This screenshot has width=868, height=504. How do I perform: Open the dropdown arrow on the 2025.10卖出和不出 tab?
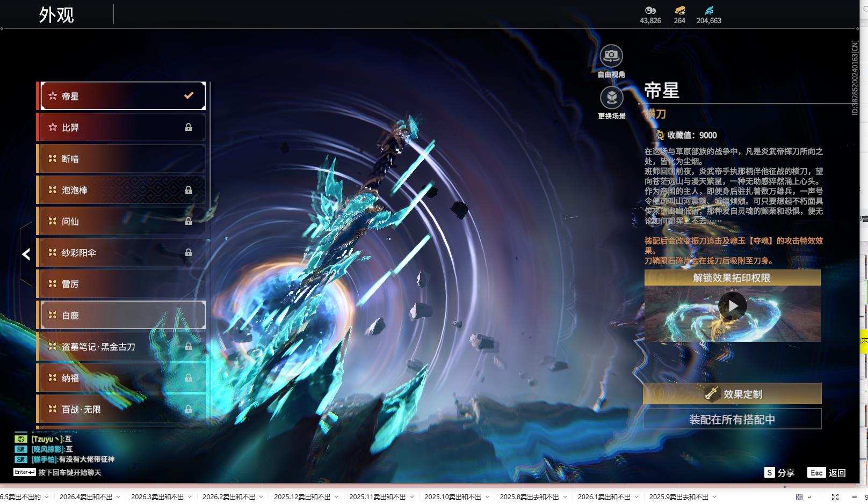pyautogui.click(x=487, y=497)
